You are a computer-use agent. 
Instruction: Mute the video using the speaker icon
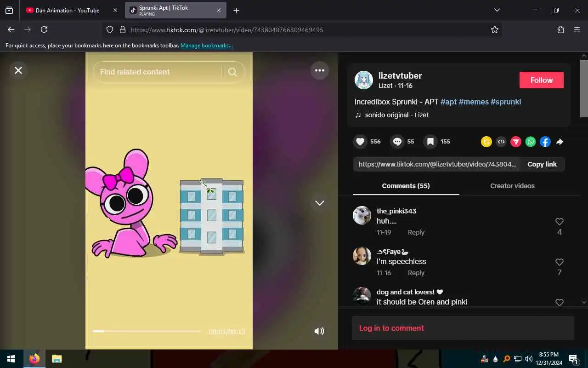coord(319,331)
